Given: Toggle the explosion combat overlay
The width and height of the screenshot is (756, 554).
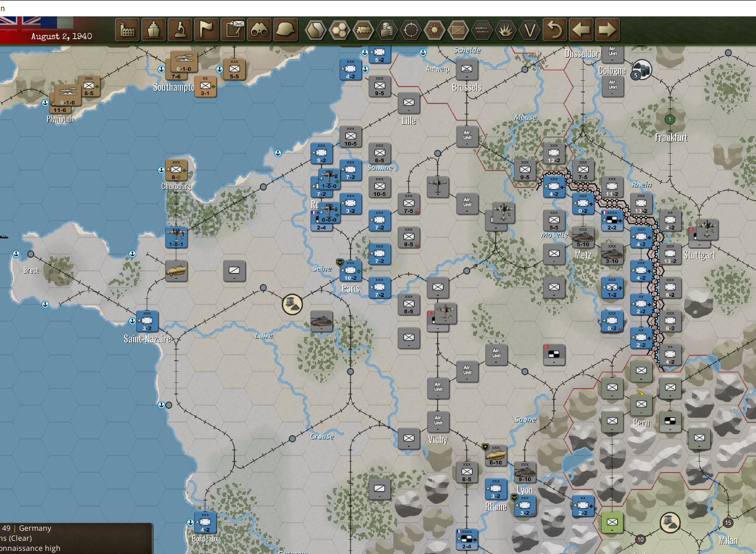Looking at the screenshot, I should (x=506, y=30).
